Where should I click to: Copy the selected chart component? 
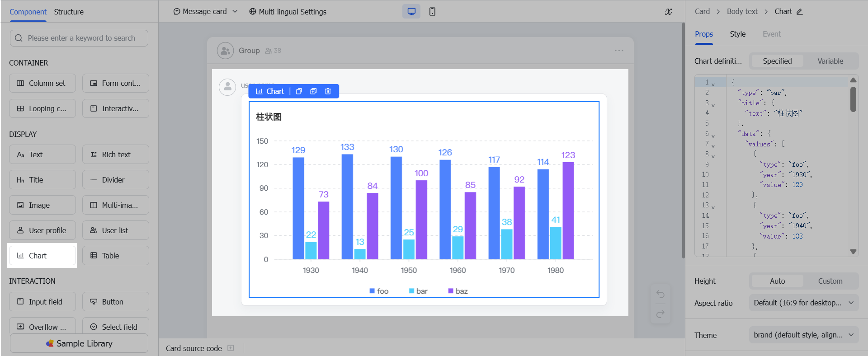click(x=299, y=91)
